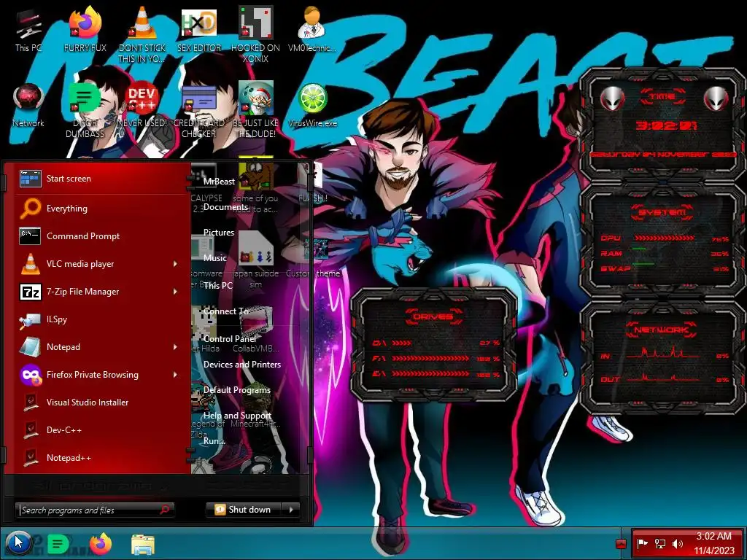Image resolution: width=747 pixels, height=560 pixels.
Task: Open Music from the Start menu
Action: click(x=215, y=257)
